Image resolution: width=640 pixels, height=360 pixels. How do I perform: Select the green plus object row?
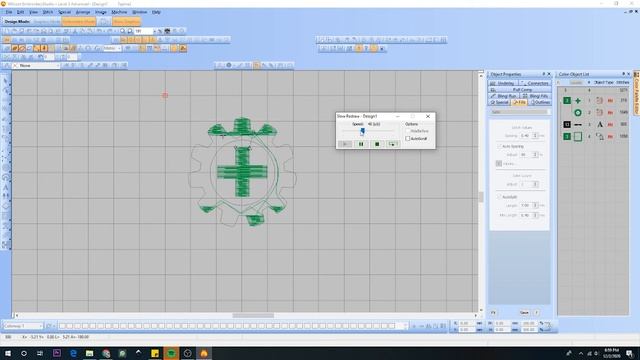[x=593, y=100]
